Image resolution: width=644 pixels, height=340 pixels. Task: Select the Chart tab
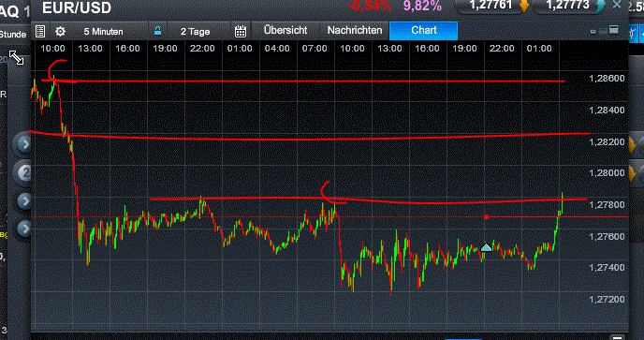(423, 31)
